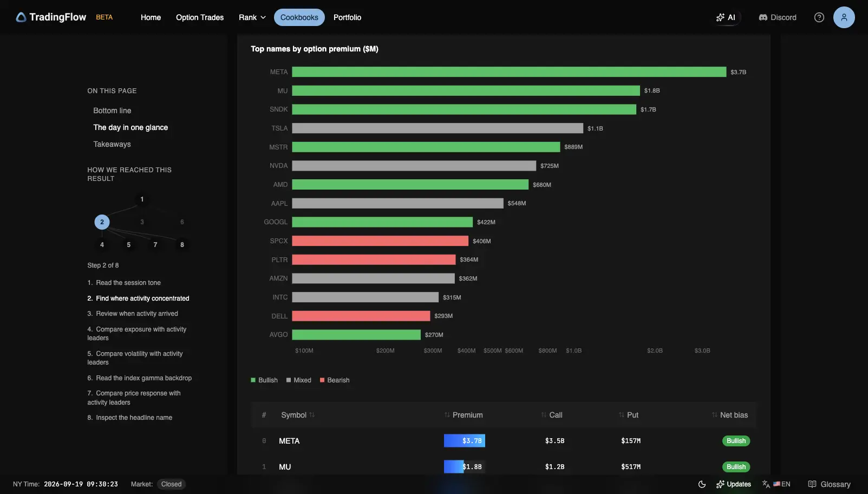The height and width of the screenshot is (494, 868).
Task: Open the EN language selector
Action: click(776, 484)
